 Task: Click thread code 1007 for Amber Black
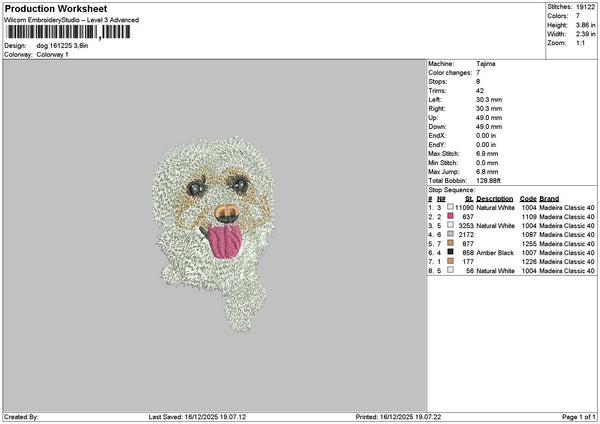coord(529,253)
